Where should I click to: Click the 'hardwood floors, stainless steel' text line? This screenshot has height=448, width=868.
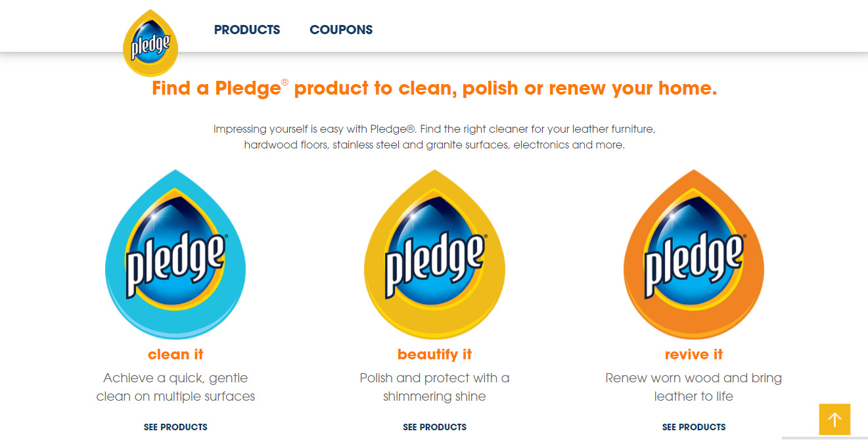click(434, 145)
